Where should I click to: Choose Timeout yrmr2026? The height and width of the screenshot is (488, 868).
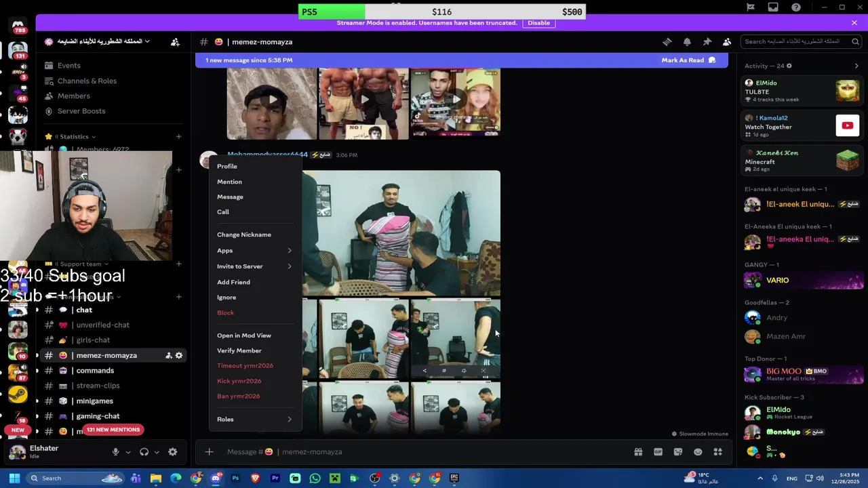click(x=255, y=366)
